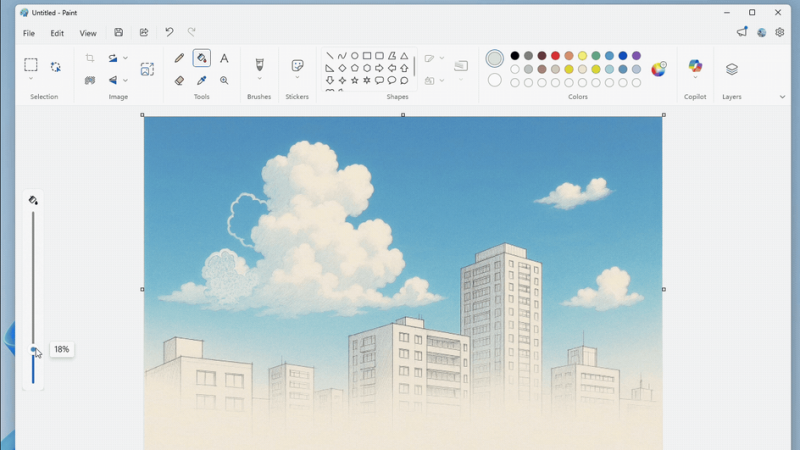The width and height of the screenshot is (800, 450).
Task: Select the Diamond shape
Action: [x=342, y=68]
